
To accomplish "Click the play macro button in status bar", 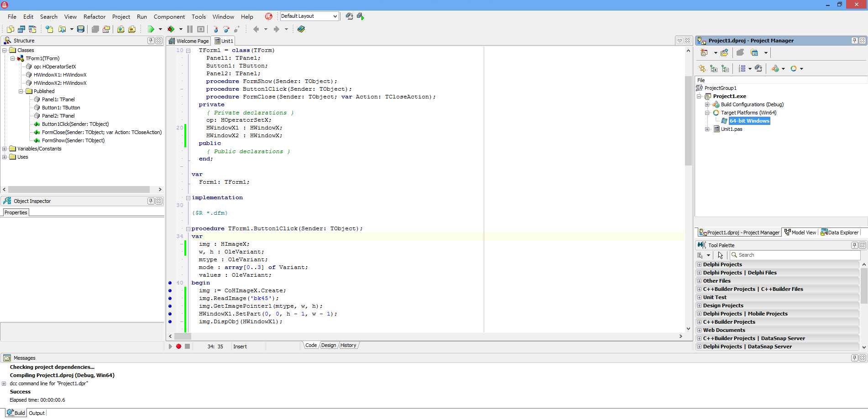I will click(170, 347).
